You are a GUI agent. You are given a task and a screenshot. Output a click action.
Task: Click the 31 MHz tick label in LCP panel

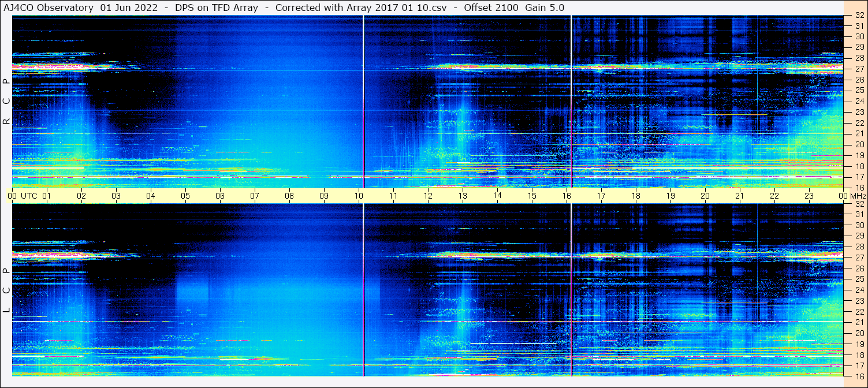(x=859, y=215)
